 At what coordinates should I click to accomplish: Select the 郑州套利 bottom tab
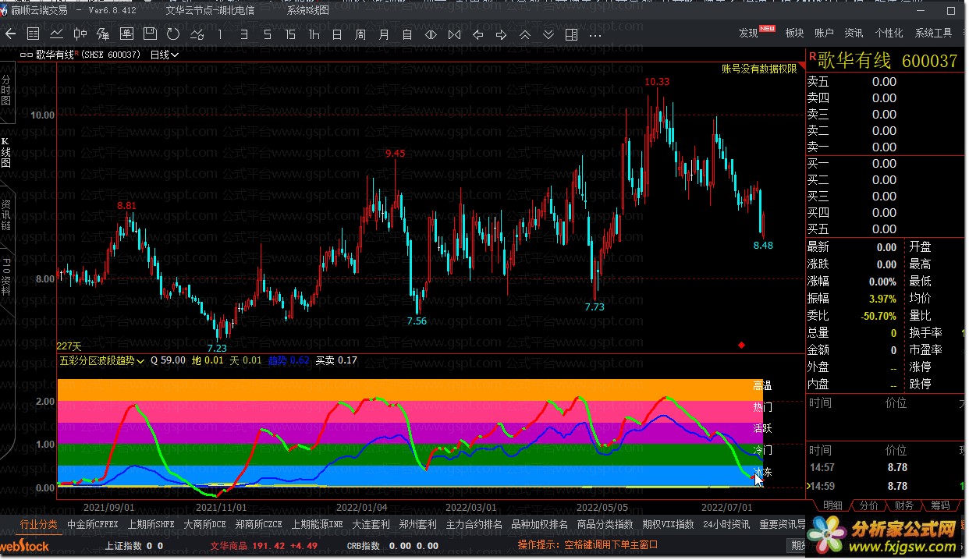tap(417, 524)
